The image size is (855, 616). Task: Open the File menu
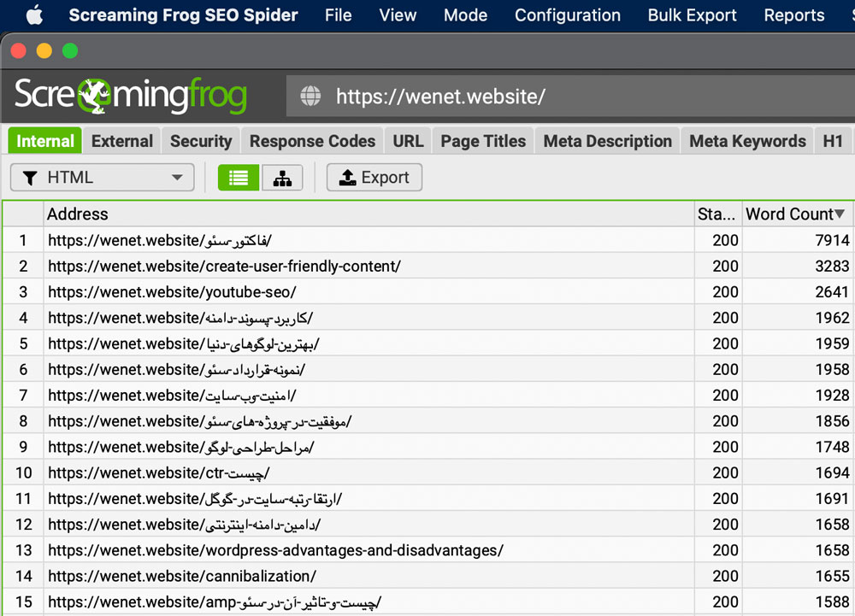(x=338, y=15)
